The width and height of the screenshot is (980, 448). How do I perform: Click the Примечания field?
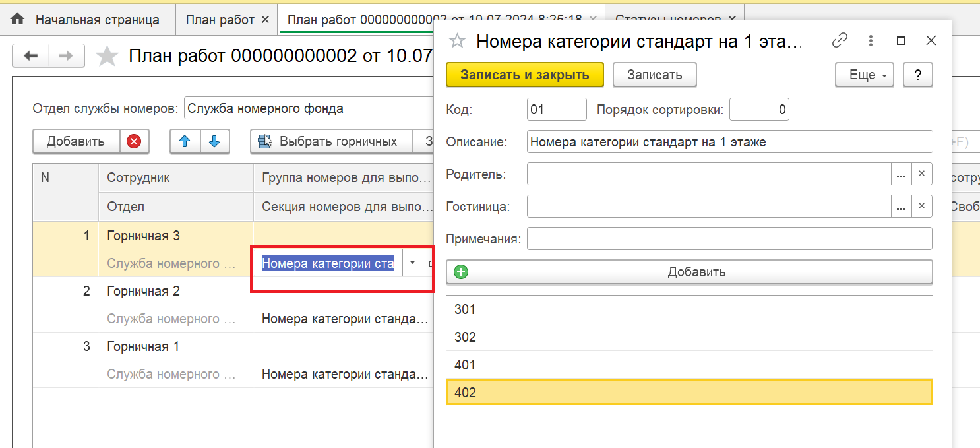(729, 239)
